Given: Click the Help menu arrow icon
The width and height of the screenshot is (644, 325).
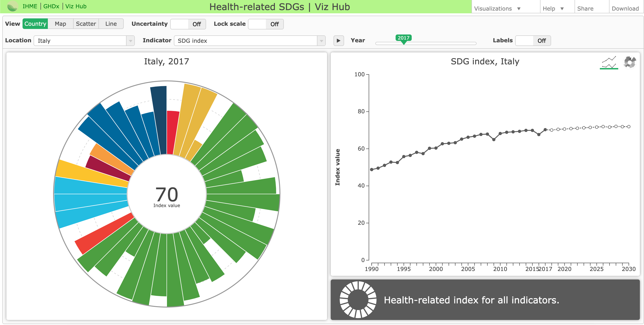Looking at the screenshot, I should (x=562, y=9).
